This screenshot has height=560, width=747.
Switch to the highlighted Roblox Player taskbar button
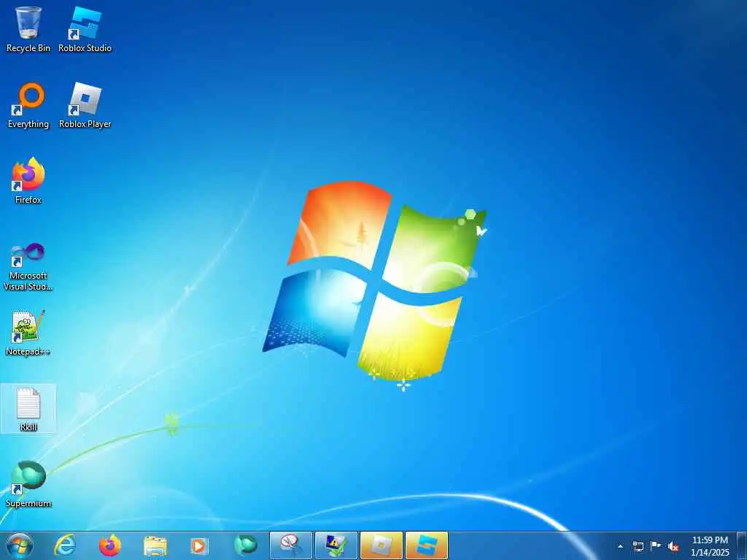pos(381,545)
